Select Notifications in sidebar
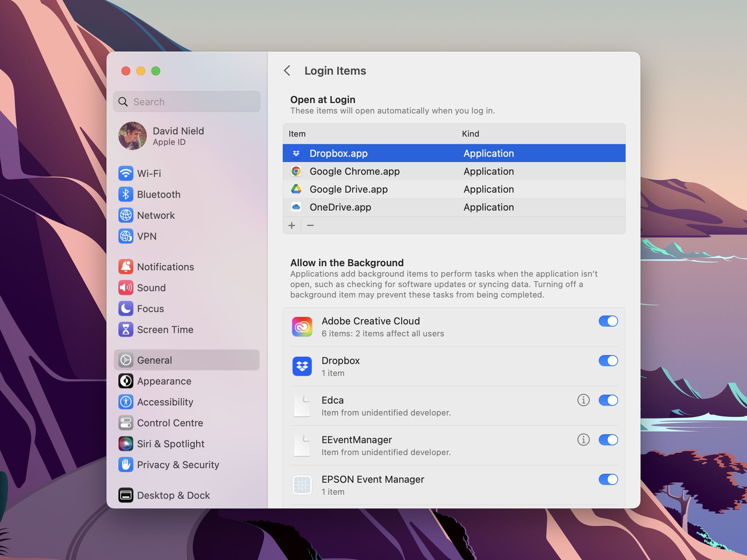747x560 pixels. [166, 267]
